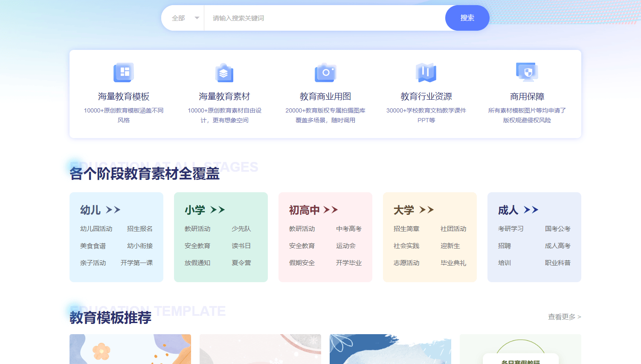641x364 pixels.
Task: Select 幼儿园活动 under 幼儿
Action: tap(96, 229)
